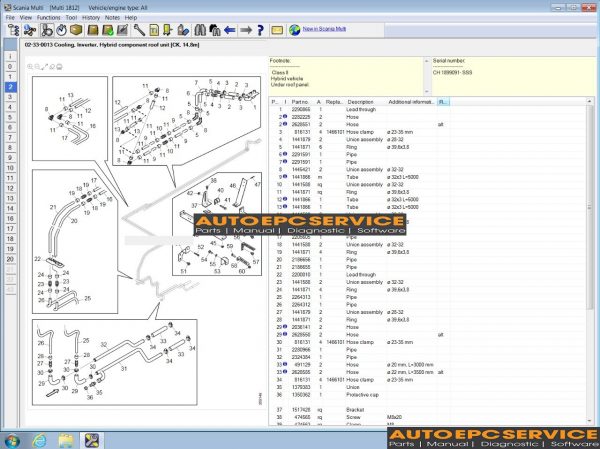Select the Protective cap row

point(427,395)
